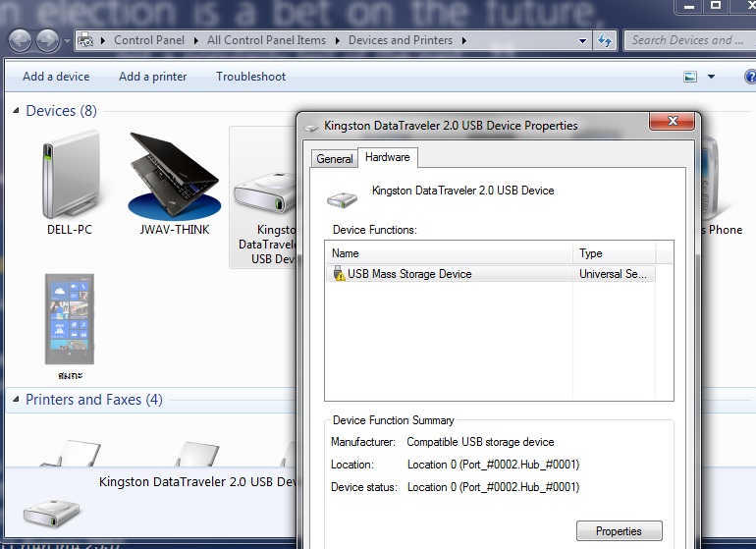This screenshot has width=756, height=549.
Task: Click the Properties button in the dialog
Action: [620, 531]
